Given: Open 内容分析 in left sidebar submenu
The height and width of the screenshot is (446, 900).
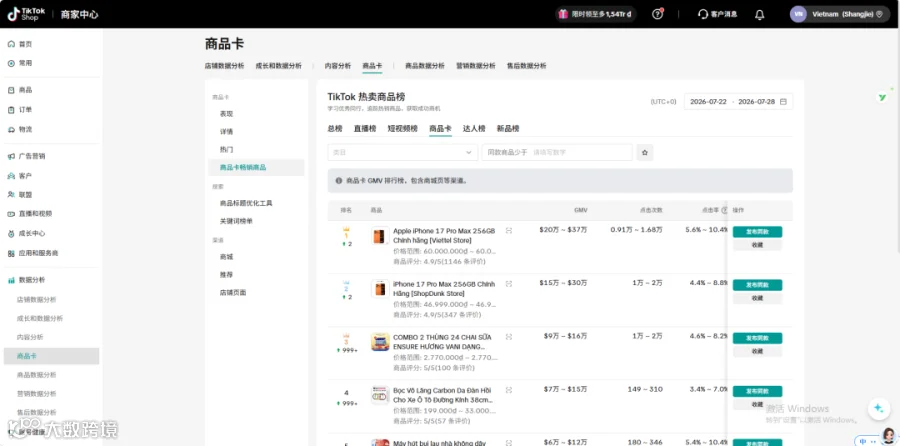Looking at the screenshot, I should click(30, 338).
